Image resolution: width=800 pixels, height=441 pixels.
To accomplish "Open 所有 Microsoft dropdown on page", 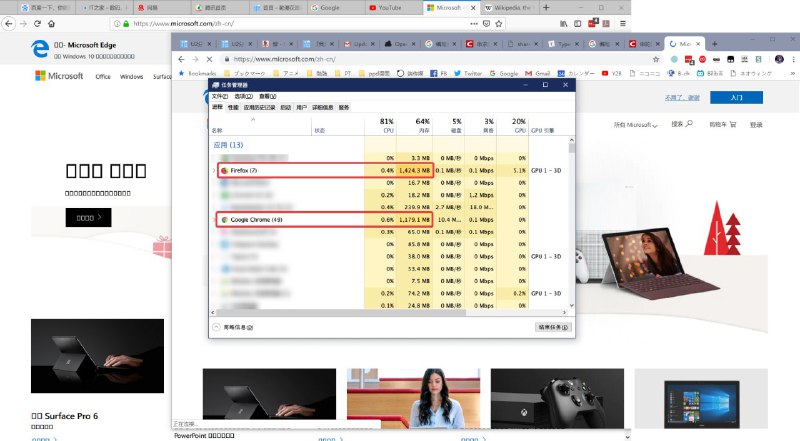I will pyautogui.click(x=636, y=125).
